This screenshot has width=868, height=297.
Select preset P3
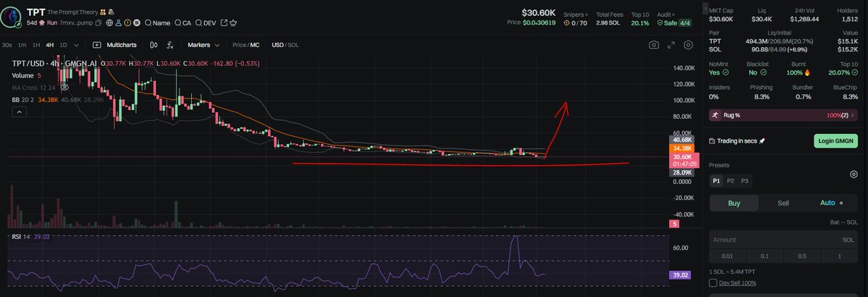pos(744,180)
